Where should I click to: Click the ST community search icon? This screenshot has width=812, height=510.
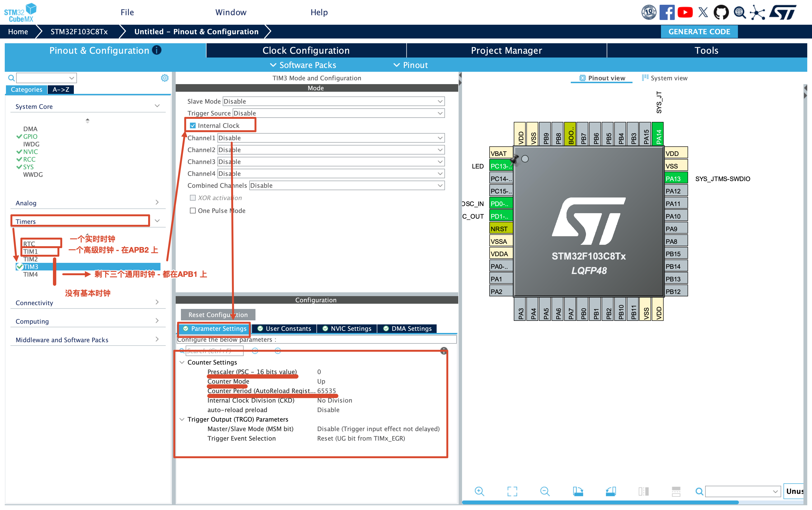pyautogui.click(x=740, y=13)
